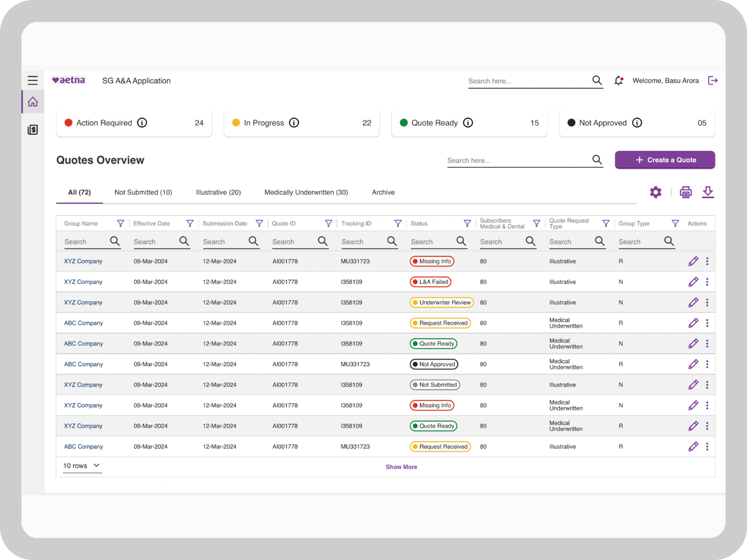Edit the first XYZ Company row
The height and width of the screenshot is (560, 747).
point(693,261)
